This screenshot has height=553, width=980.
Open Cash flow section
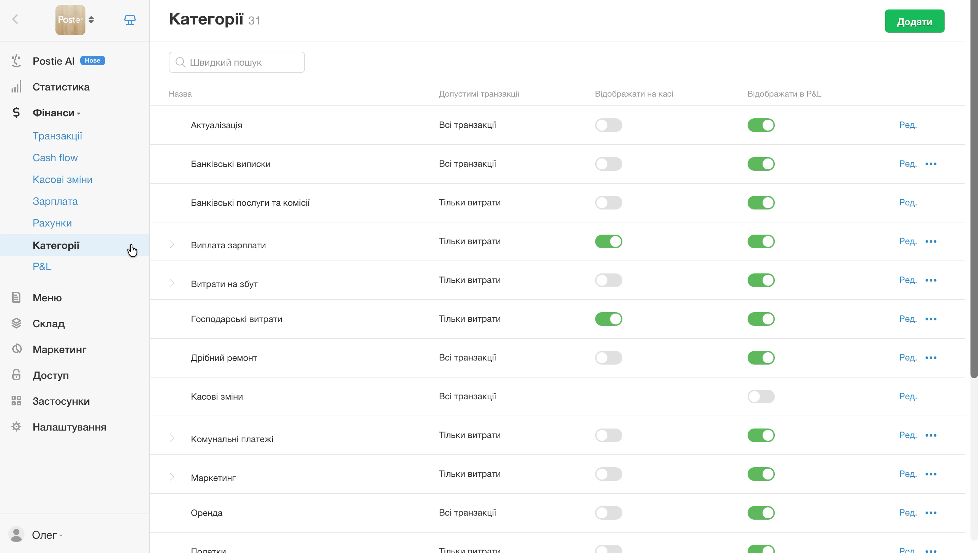55,157
